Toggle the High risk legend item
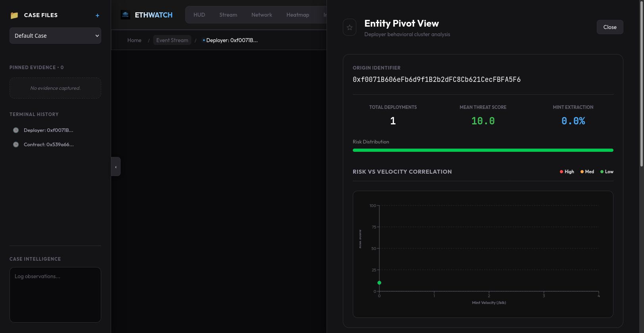 pyautogui.click(x=567, y=172)
